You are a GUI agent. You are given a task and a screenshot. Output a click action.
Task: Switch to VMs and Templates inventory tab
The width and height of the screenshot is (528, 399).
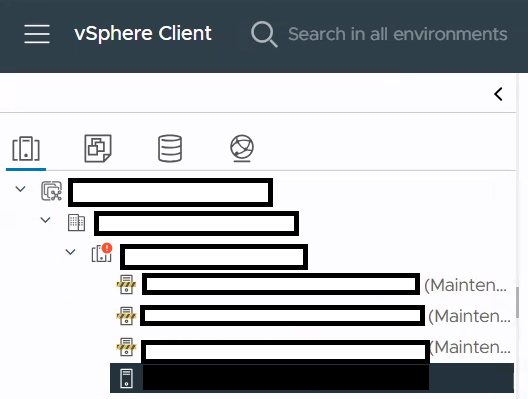coord(98,148)
